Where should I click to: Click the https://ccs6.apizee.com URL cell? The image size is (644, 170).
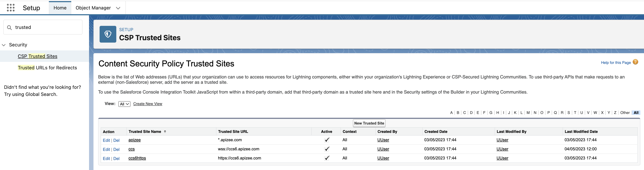[240, 158]
